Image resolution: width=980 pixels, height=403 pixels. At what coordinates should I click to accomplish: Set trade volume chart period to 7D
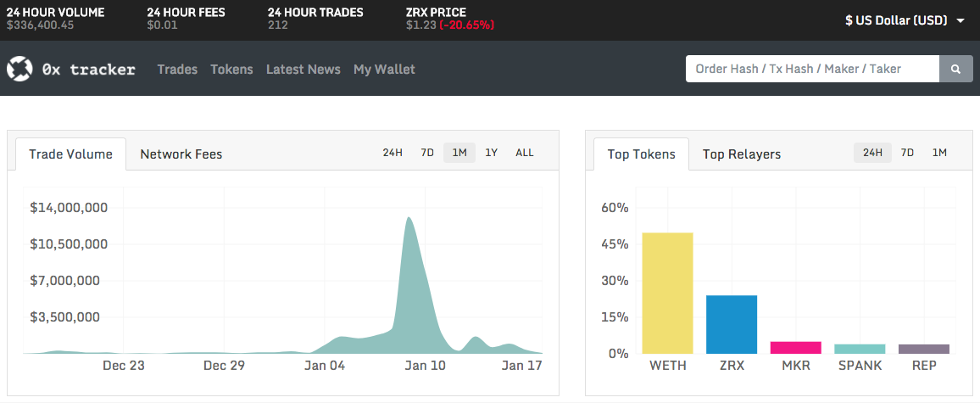click(x=427, y=153)
